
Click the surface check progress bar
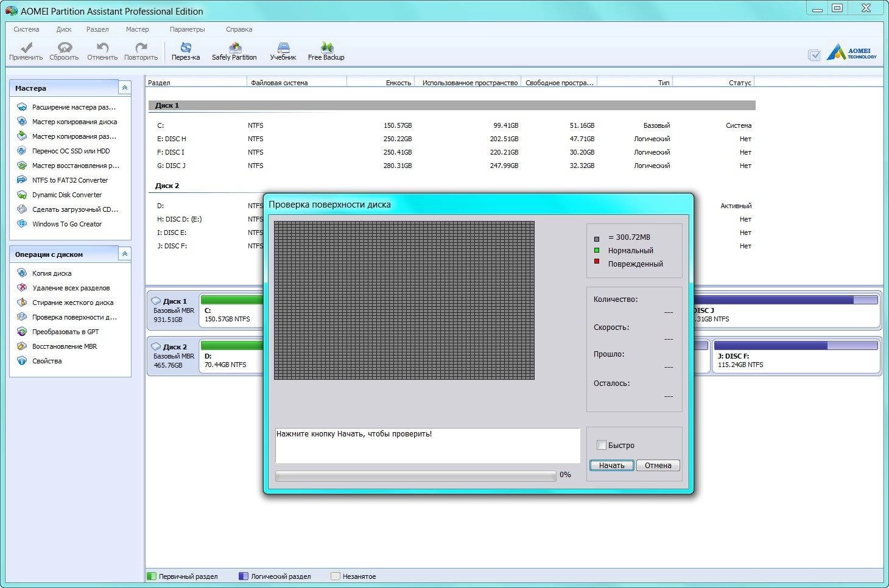(416, 476)
